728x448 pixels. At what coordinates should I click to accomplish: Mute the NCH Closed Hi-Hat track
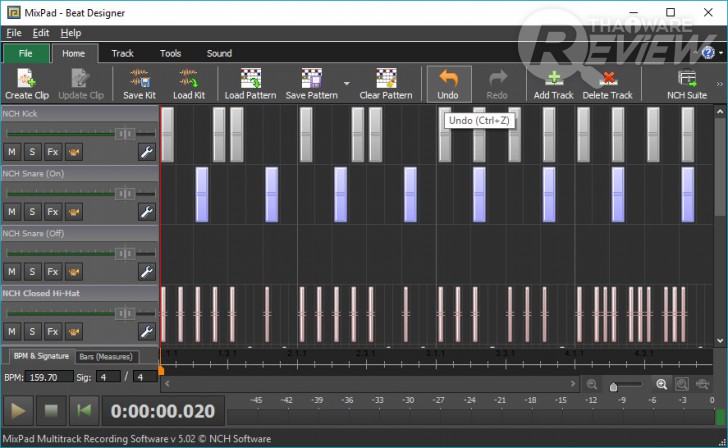click(12, 331)
